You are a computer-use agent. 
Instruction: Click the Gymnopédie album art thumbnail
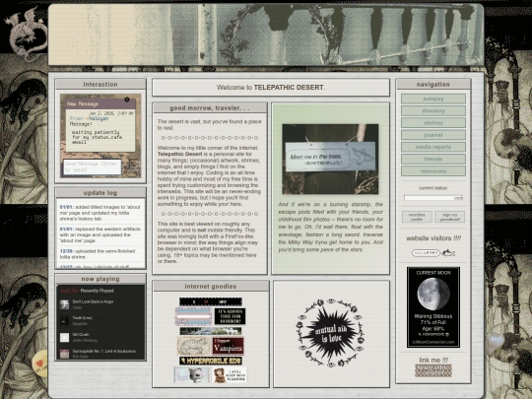[64, 354]
